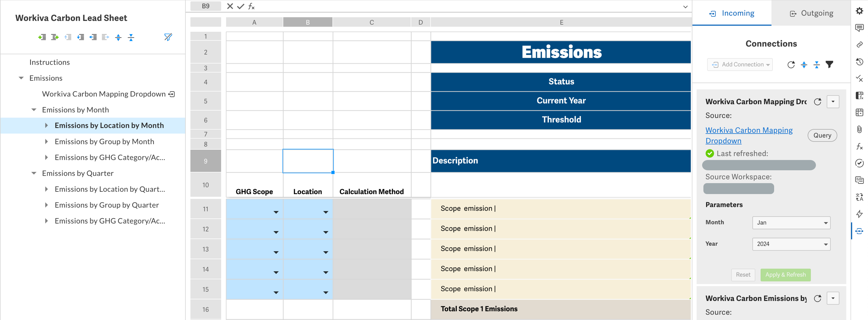Open the notes cards icon in sidebar
This screenshot has height=320, width=868.
pos(860,180)
